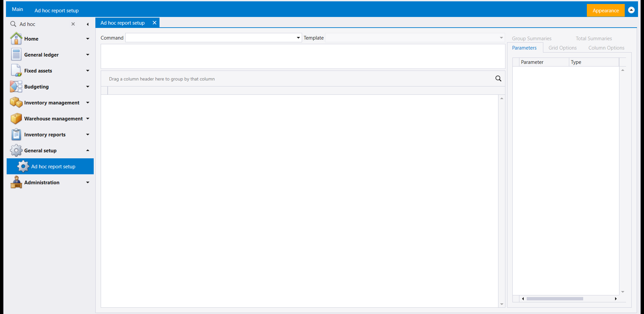Expand the Home menu group
Viewport: 644px width, 314px height.
point(88,39)
